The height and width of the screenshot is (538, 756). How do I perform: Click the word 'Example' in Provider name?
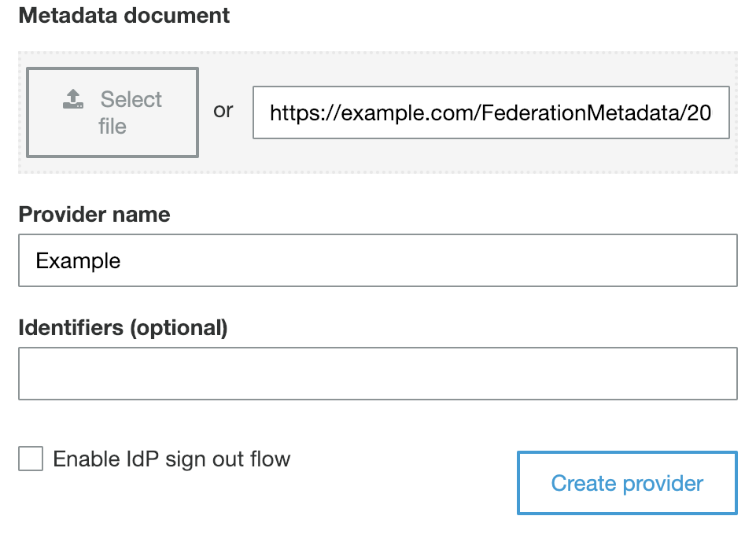78,261
